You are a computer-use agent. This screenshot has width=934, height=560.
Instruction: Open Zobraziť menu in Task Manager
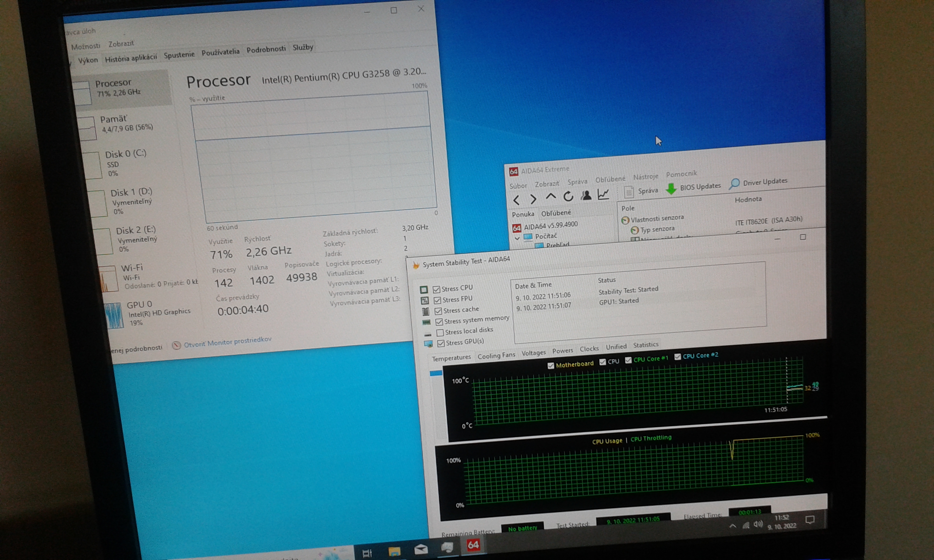coord(121,44)
